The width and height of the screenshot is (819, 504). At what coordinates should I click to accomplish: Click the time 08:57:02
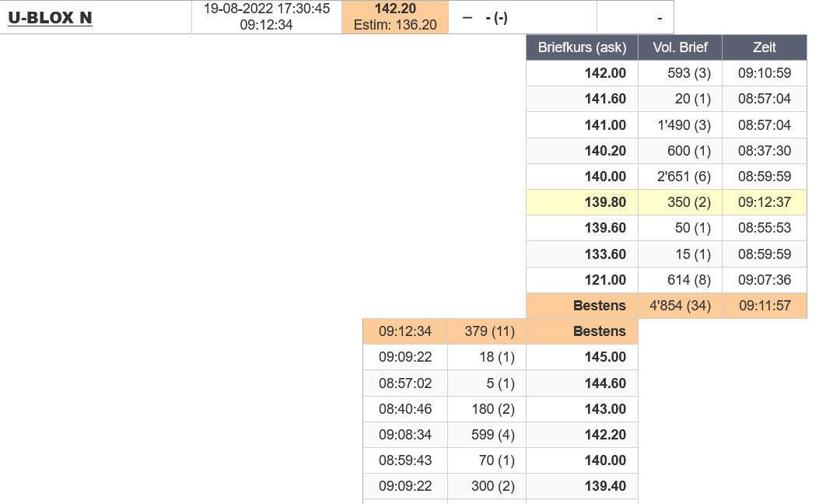click(x=404, y=383)
